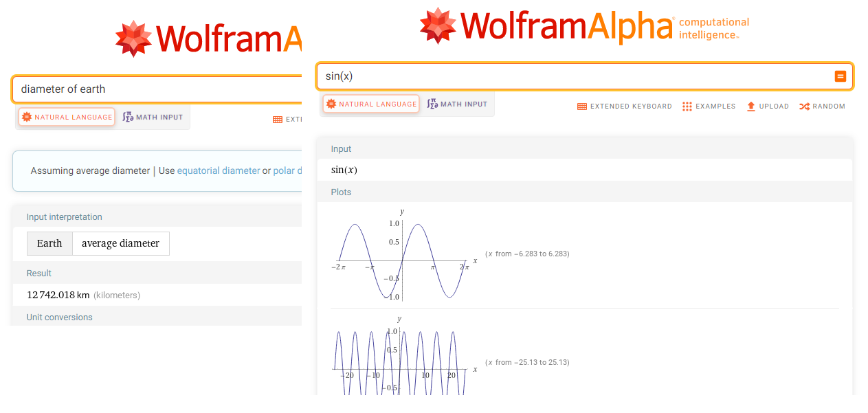The image size is (868, 413).
Task: Choose the cut-off 'polar' diameter link
Action: 287,170
